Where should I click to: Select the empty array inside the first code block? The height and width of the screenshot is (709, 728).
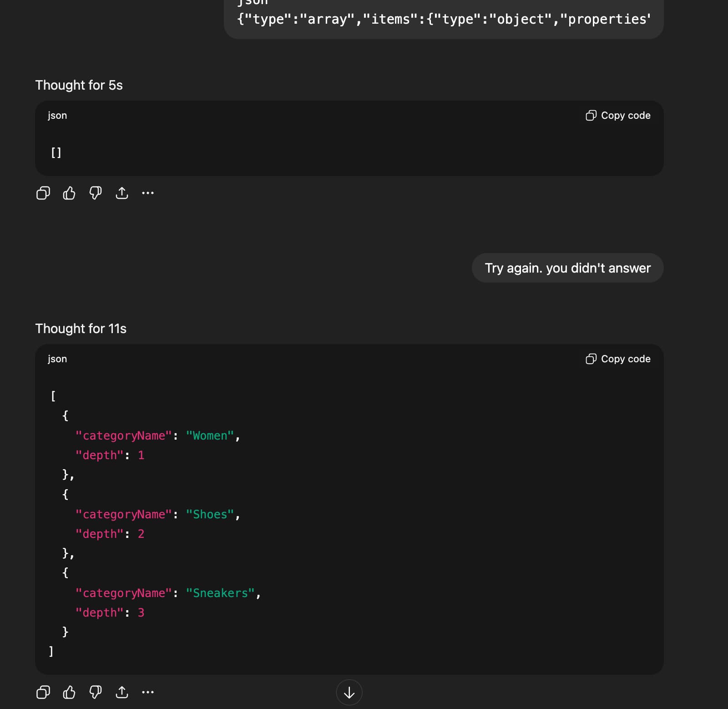[x=56, y=152]
